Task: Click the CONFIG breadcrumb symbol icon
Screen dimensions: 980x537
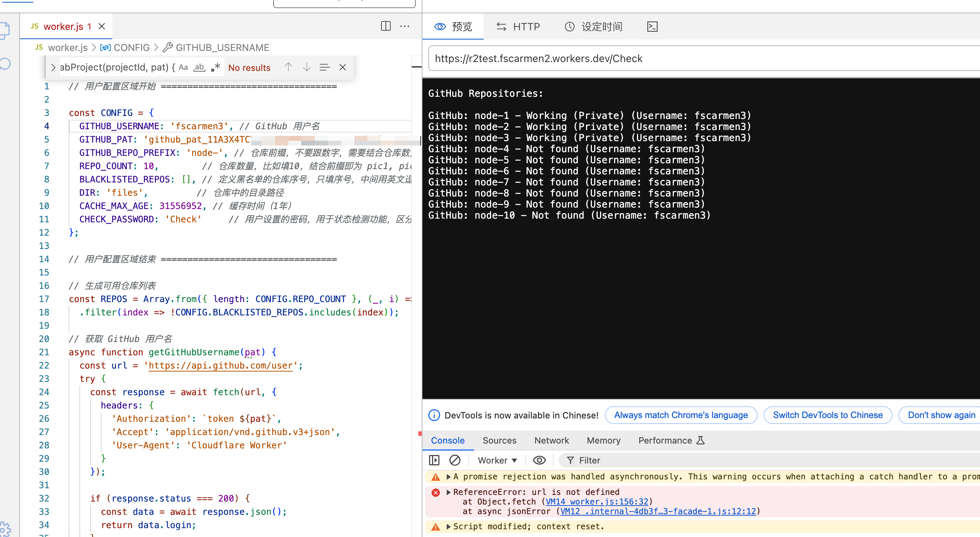Action: [105, 48]
